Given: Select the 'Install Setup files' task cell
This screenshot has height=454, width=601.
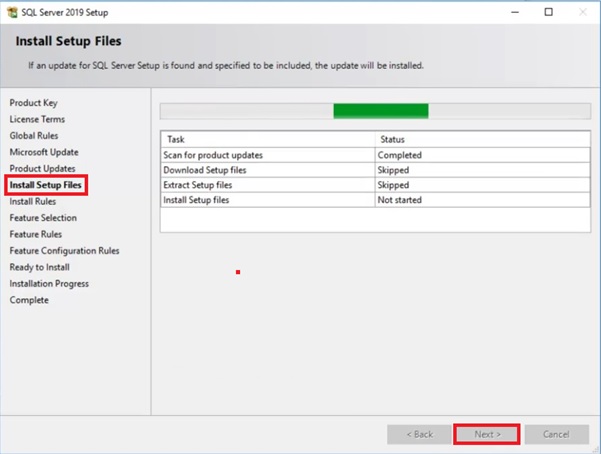Looking at the screenshot, I should [268, 200].
